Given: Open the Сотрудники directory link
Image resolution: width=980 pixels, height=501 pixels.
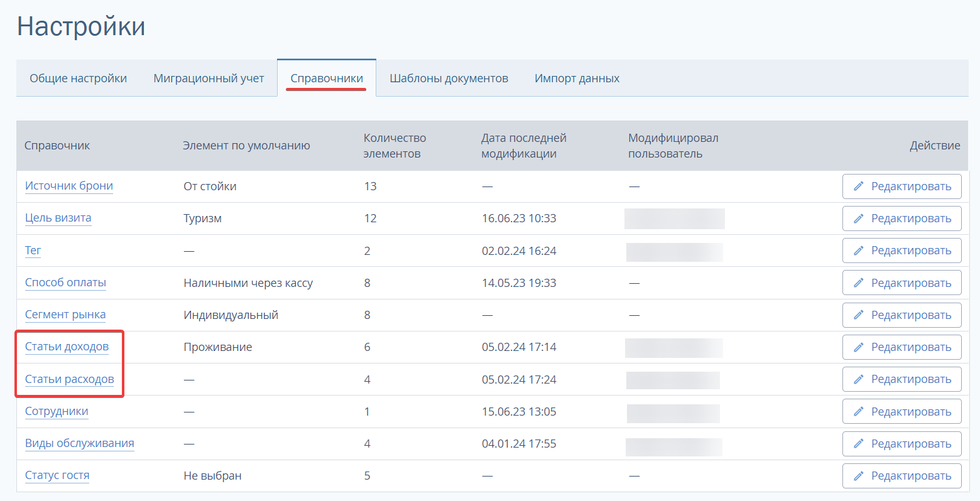Looking at the screenshot, I should coord(57,411).
